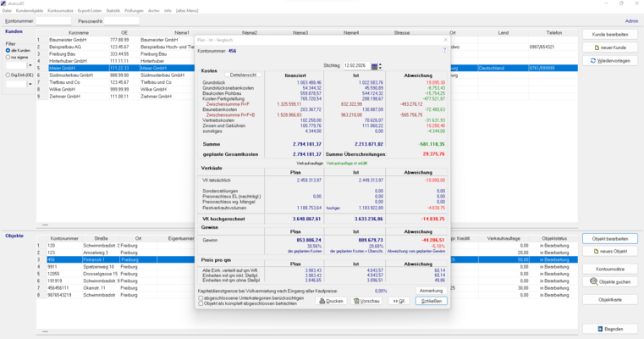
Task: Click the Beenden exit button
Action: click(609, 329)
